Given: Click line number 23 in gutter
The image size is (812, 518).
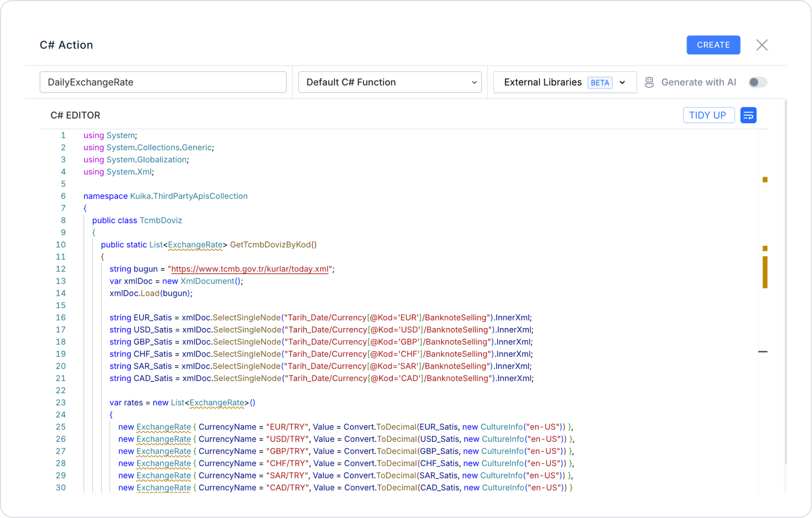Looking at the screenshot, I should coord(61,403).
